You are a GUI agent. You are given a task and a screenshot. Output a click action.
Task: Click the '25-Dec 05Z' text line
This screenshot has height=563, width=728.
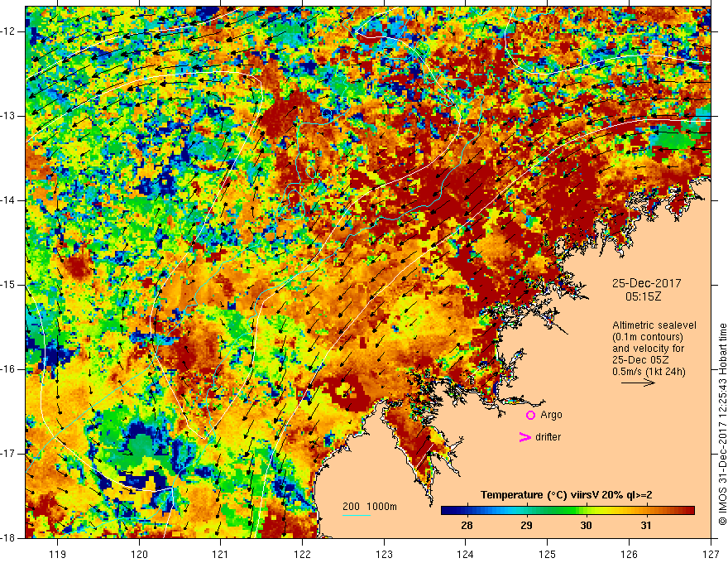click(642, 360)
